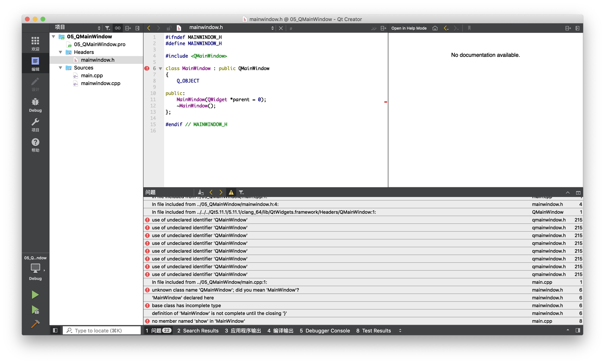
Task: Jump to next issue in Issues pane
Action: 221,192
